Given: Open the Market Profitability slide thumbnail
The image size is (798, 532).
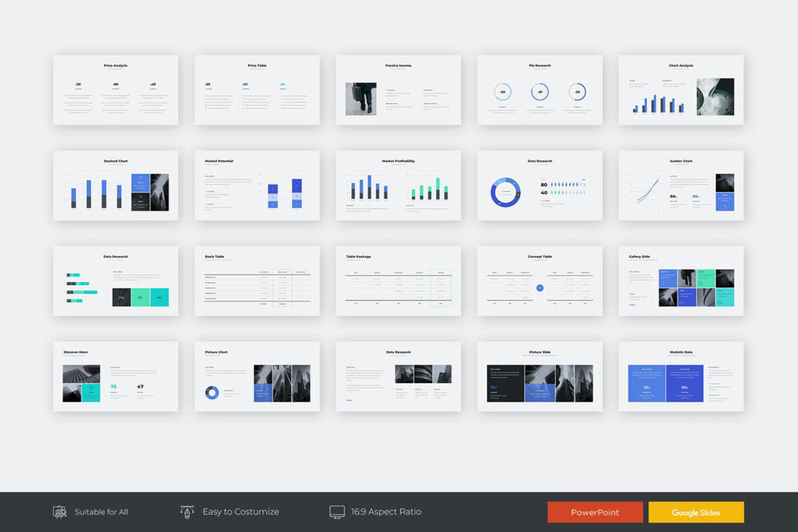Looking at the screenshot, I should (x=399, y=185).
